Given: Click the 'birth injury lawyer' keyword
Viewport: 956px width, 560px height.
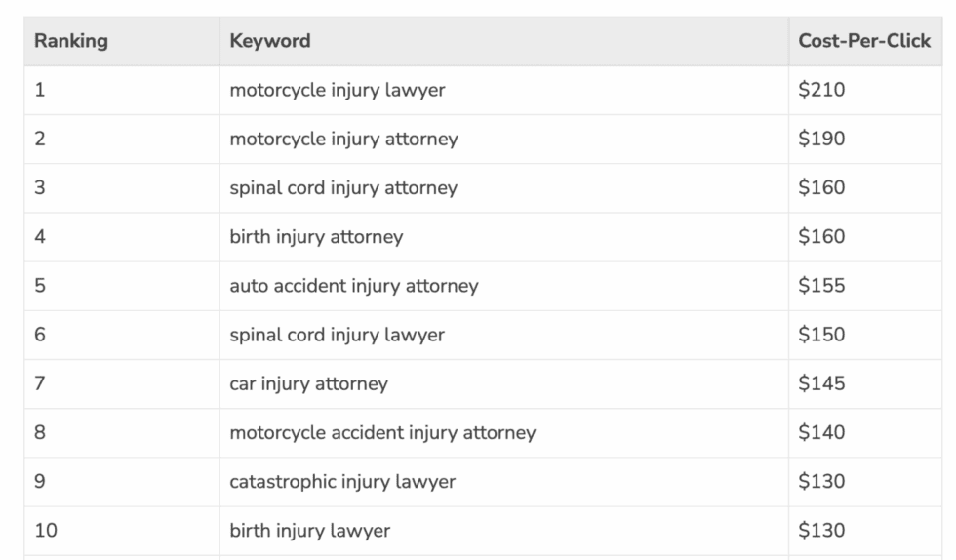Looking at the screenshot, I should pos(309,531).
